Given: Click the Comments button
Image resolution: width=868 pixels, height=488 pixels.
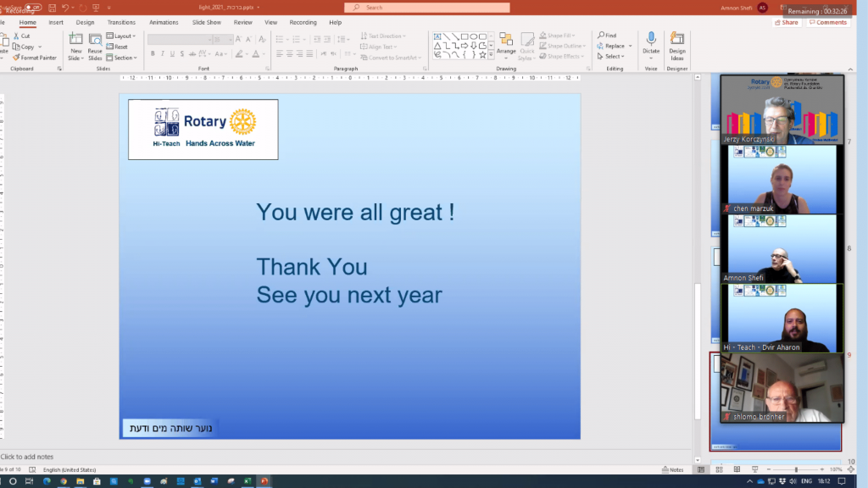Looking at the screenshot, I should pos(828,23).
